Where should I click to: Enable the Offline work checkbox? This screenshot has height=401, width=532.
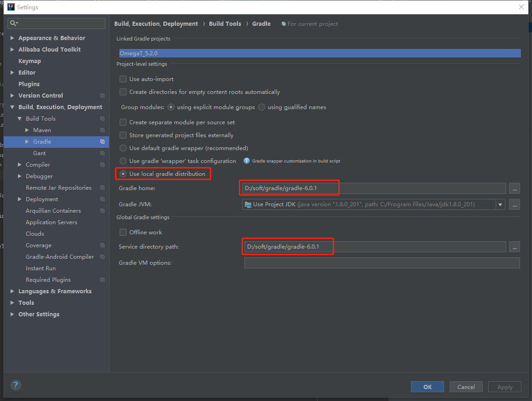click(123, 232)
